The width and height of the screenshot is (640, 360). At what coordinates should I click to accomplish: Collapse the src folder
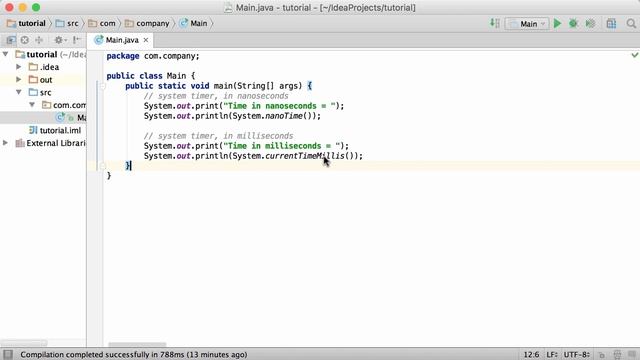(x=19, y=92)
